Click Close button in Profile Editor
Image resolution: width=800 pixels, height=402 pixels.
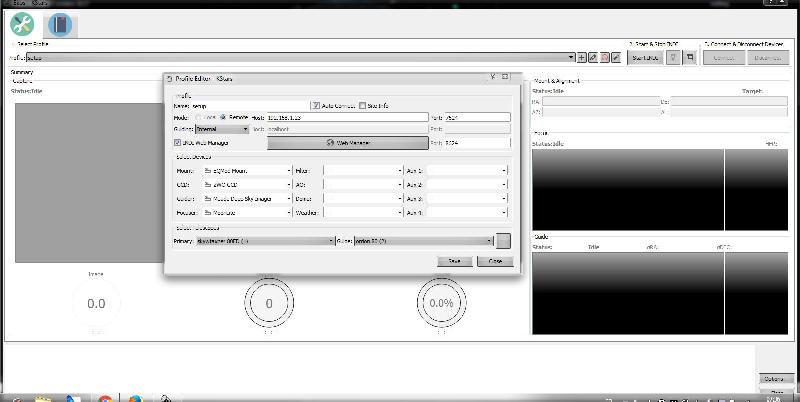click(495, 261)
